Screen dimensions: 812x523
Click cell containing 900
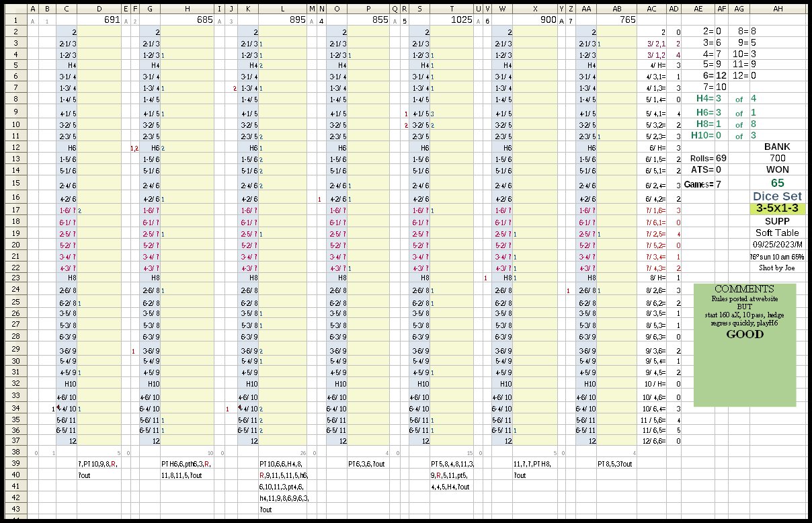point(535,20)
